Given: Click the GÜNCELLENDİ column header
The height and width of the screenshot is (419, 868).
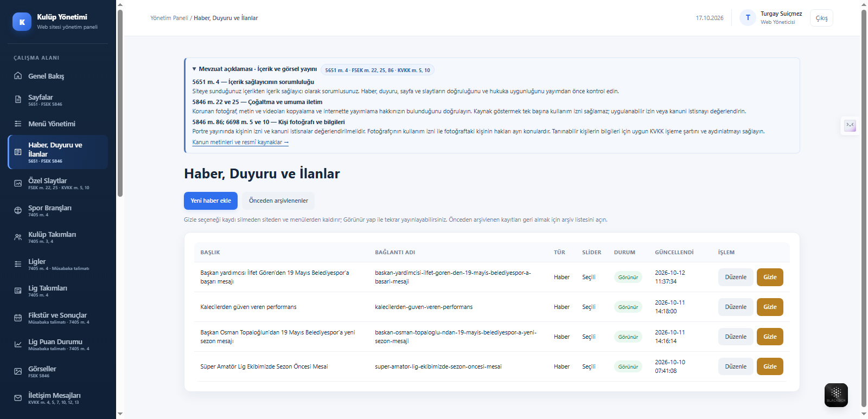Looking at the screenshot, I should click(674, 252).
